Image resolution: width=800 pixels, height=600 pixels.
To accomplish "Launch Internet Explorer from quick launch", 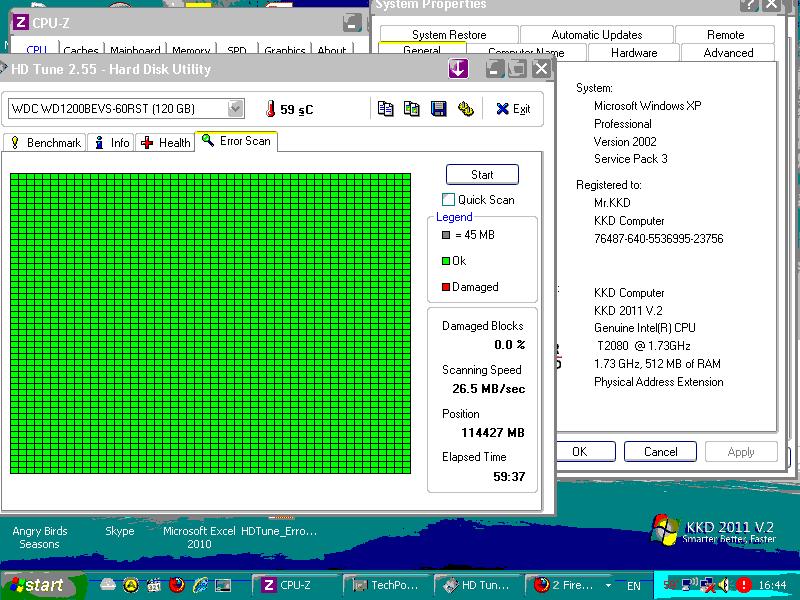I will [200, 585].
